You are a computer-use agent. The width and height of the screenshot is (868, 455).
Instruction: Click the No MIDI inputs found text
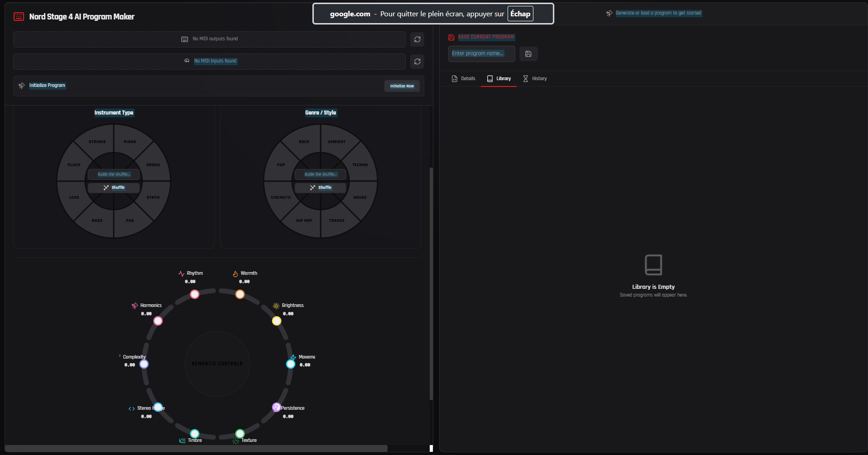215,61
